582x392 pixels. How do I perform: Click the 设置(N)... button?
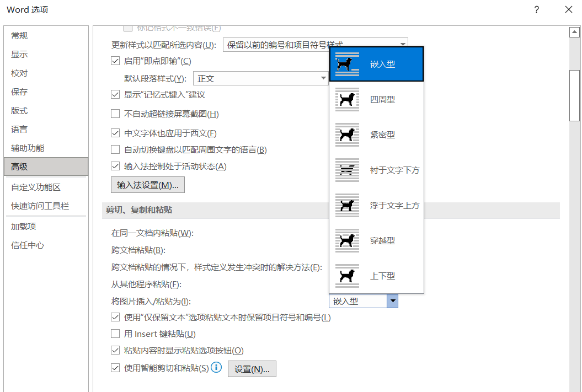[x=252, y=369]
